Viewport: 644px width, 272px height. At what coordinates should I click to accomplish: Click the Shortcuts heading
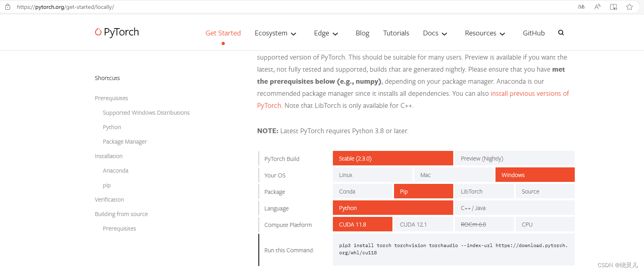107,78
